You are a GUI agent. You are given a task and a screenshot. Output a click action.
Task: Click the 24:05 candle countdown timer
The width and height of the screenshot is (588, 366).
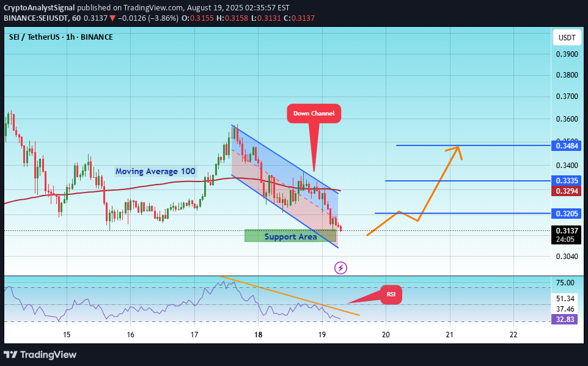click(x=565, y=240)
